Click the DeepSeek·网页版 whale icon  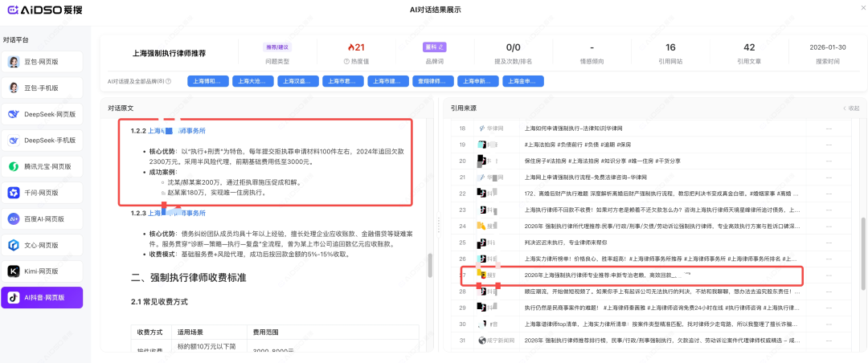pyautogui.click(x=14, y=114)
